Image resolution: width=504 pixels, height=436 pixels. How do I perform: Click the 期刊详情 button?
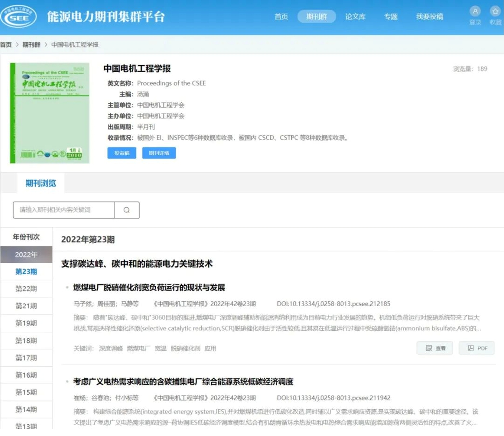(159, 153)
